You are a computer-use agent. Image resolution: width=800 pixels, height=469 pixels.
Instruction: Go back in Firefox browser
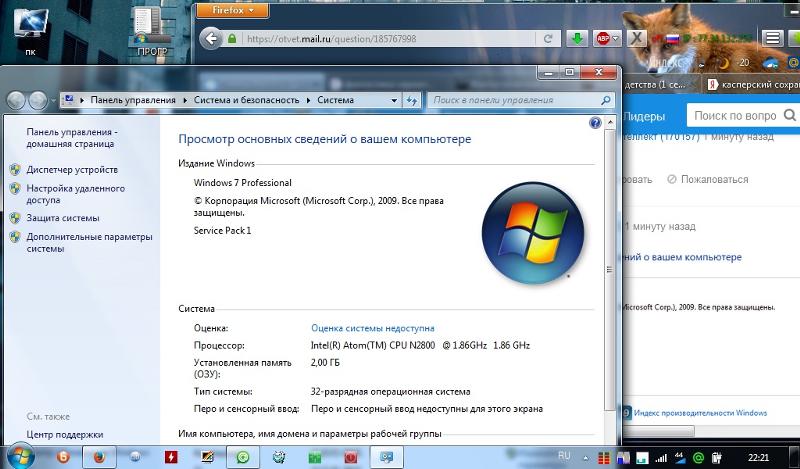coord(211,39)
